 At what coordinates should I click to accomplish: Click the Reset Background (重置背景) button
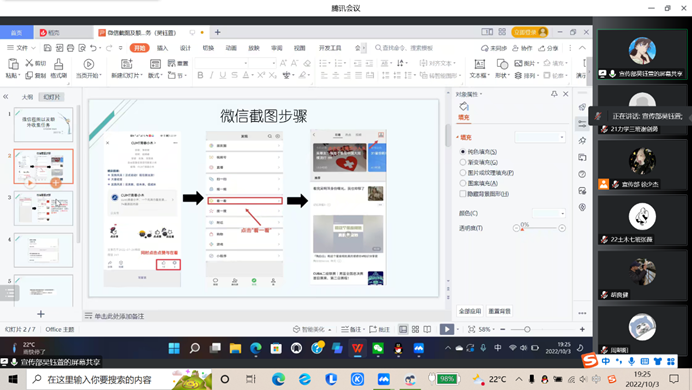pyautogui.click(x=499, y=311)
